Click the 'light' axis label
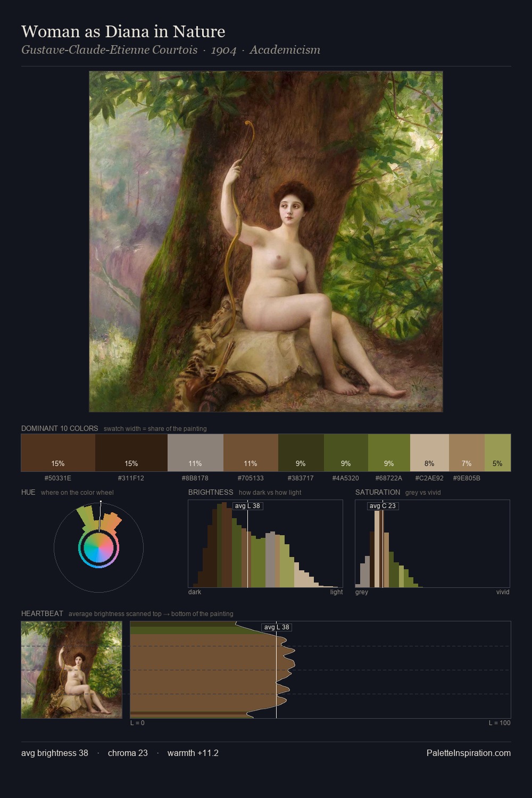 (x=337, y=592)
